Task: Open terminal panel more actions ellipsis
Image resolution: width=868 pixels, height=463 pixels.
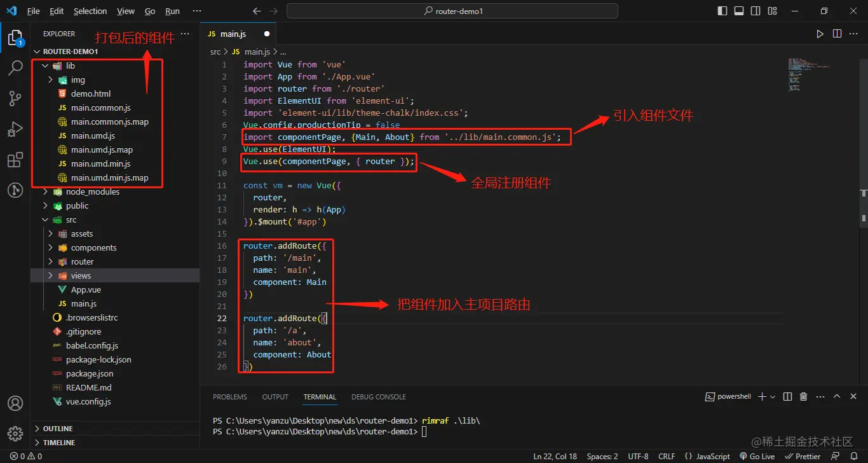Action: [x=820, y=396]
